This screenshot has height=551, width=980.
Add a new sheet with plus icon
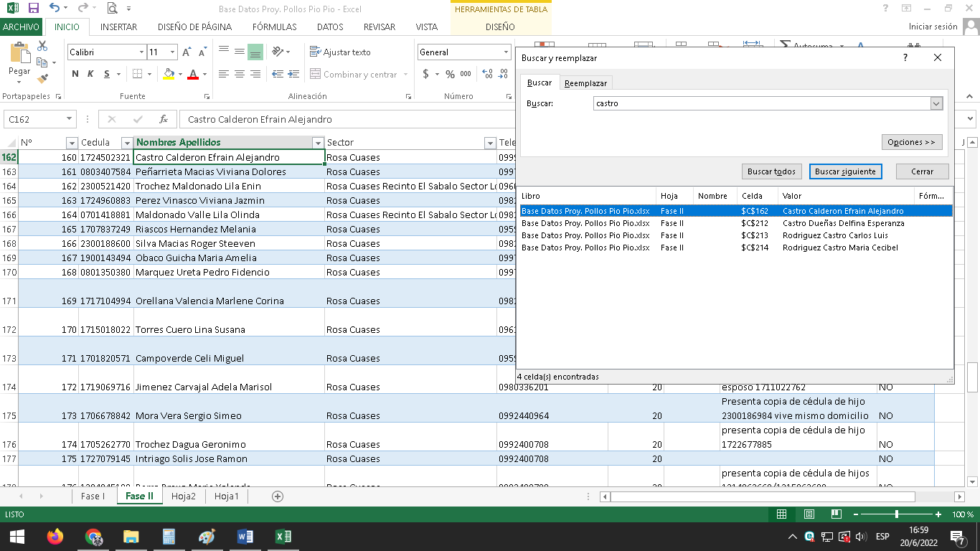[x=278, y=496]
